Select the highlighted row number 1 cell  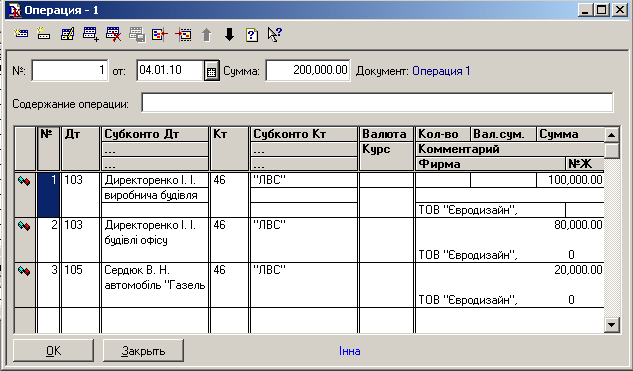tap(48, 195)
